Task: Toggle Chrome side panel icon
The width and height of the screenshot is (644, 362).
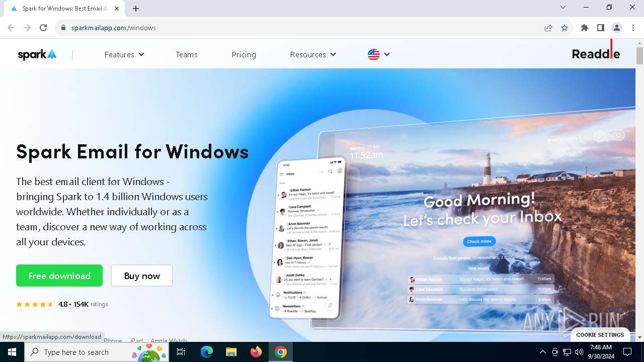Action: pos(601,28)
